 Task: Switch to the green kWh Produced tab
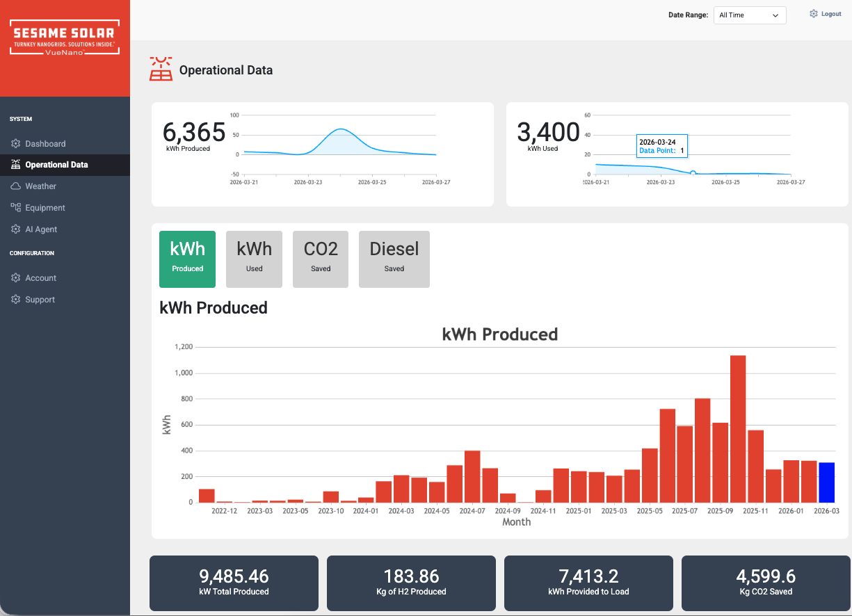187,259
